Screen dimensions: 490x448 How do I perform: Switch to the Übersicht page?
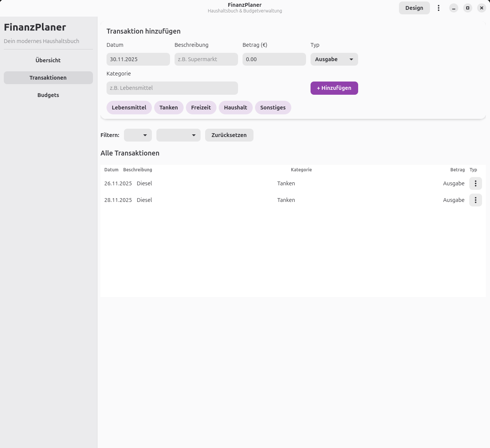tap(48, 60)
